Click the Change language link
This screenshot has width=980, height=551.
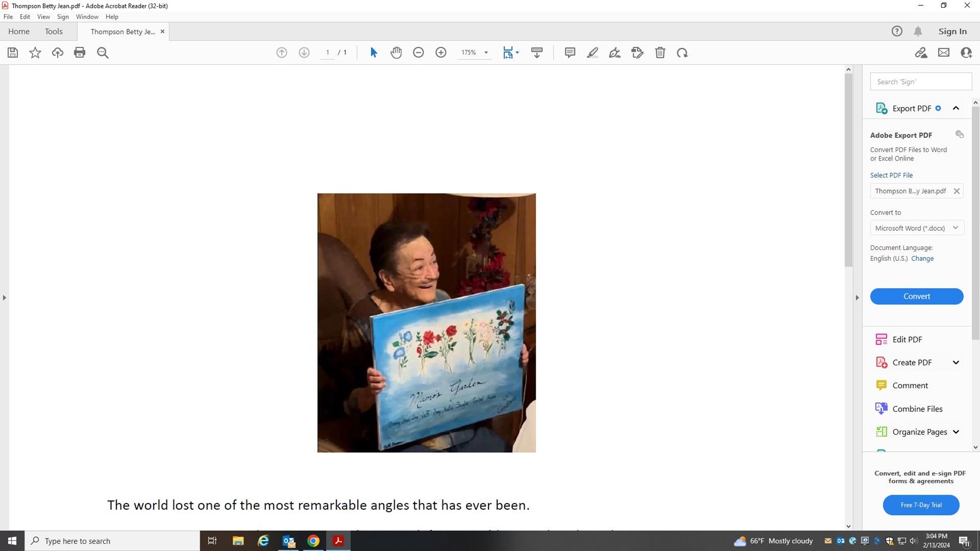922,259
